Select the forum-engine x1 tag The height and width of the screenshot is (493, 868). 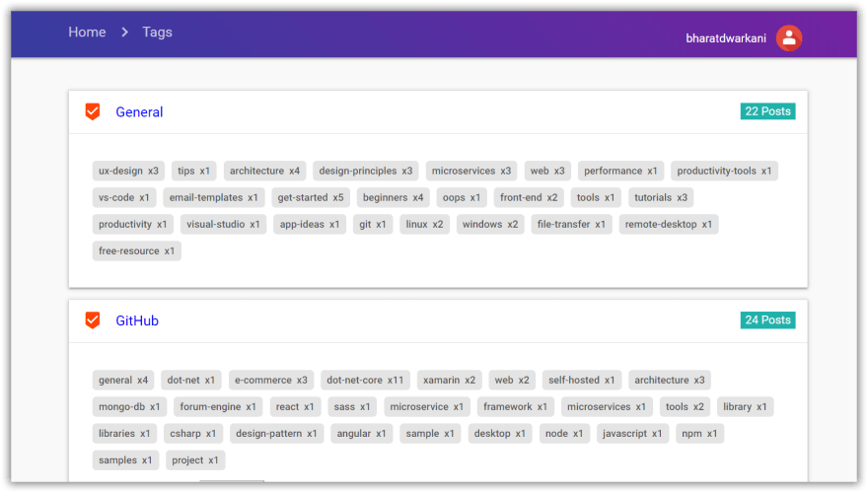pyautogui.click(x=218, y=406)
